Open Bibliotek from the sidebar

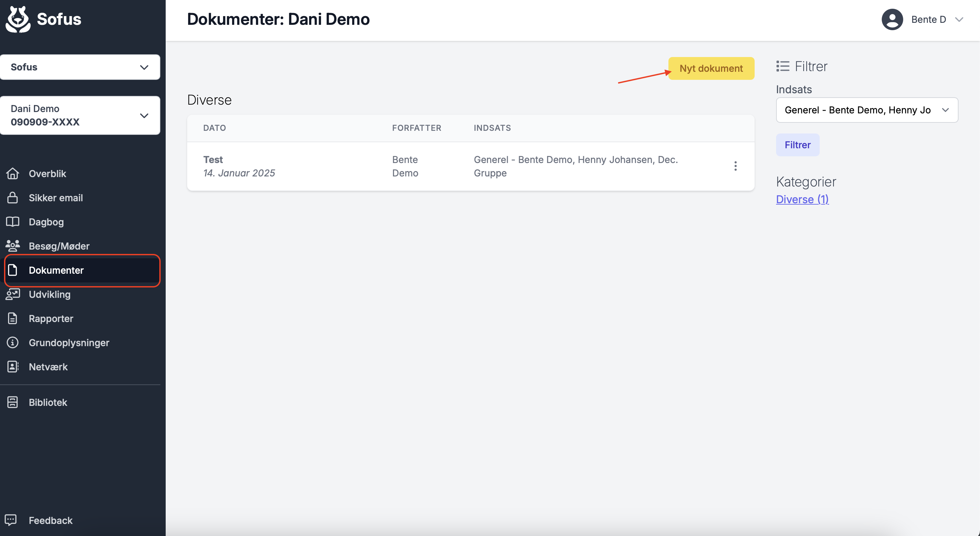pyautogui.click(x=48, y=402)
